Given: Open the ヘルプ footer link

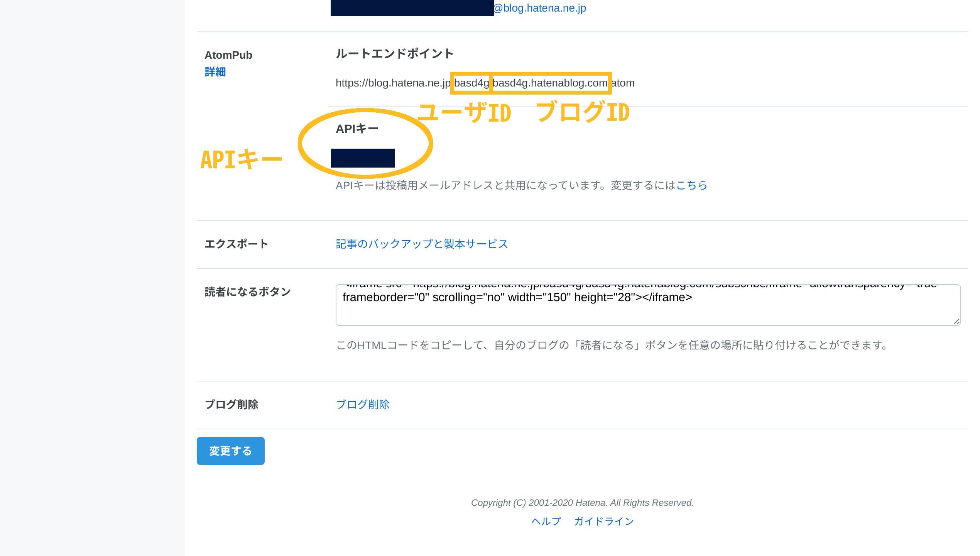Looking at the screenshot, I should click(546, 521).
